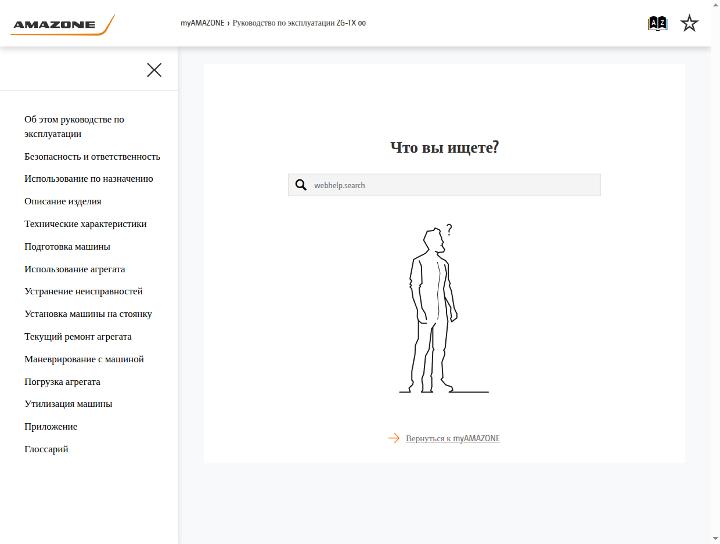720x544 pixels.
Task: Close the side navigation with X icon
Action: 154,70
